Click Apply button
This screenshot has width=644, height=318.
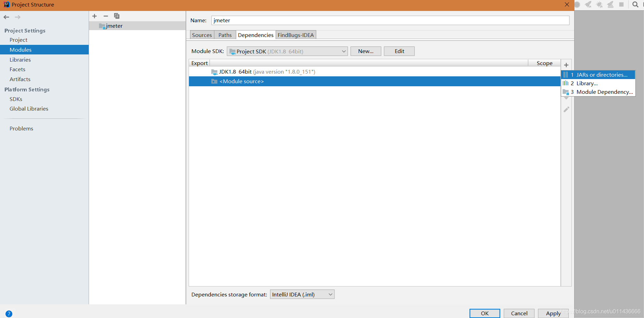pyautogui.click(x=553, y=313)
